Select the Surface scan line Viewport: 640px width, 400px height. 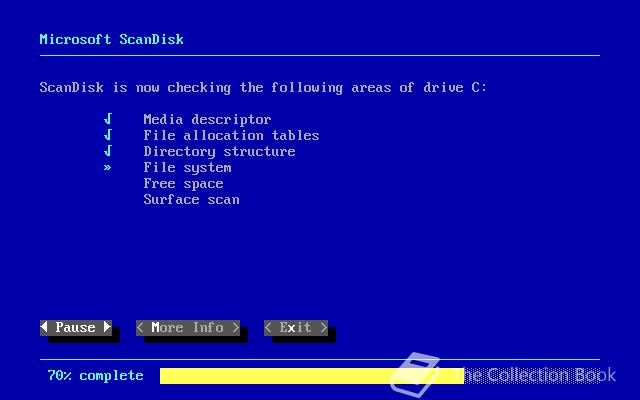click(192, 200)
